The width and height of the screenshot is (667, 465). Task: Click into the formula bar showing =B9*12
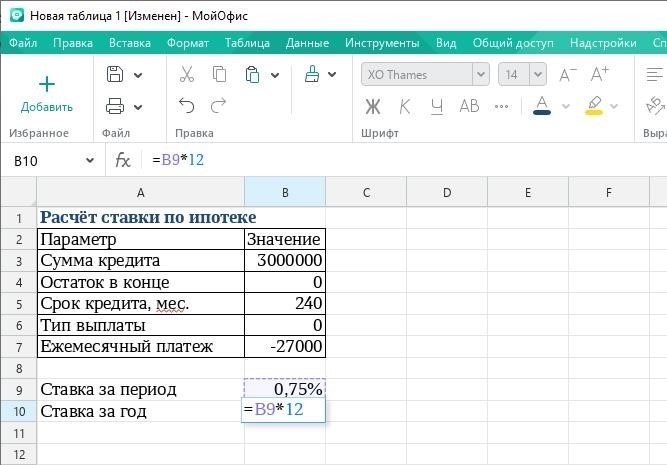point(404,160)
